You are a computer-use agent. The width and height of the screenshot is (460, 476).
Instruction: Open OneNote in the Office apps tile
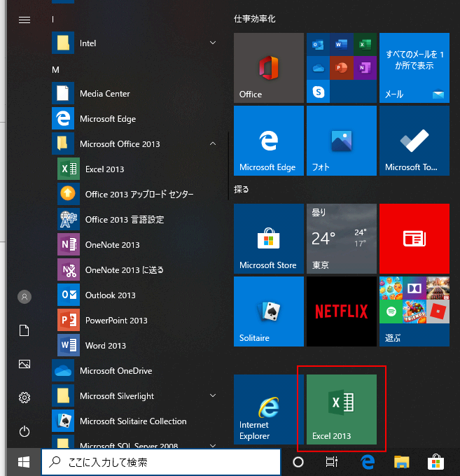(x=365, y=68)
